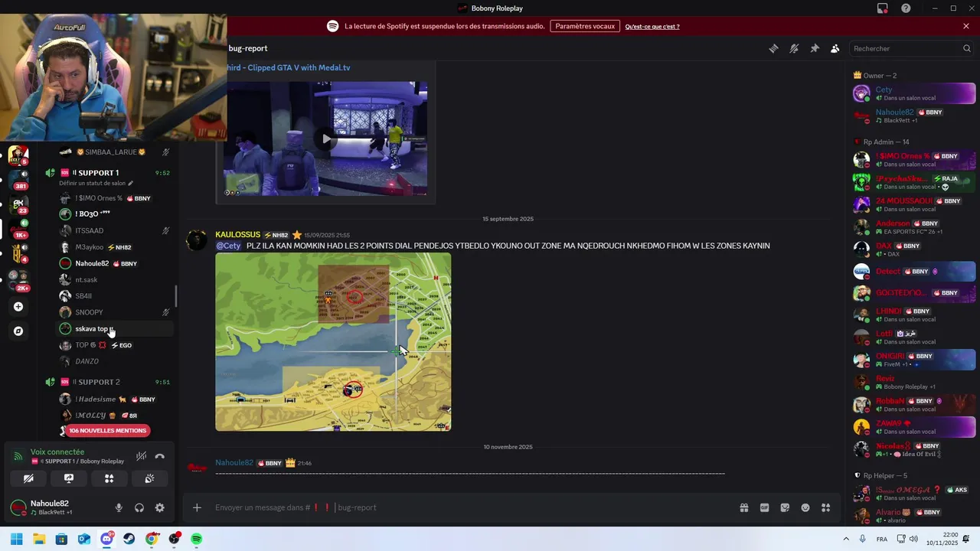980x551 pixels.
Task: Click Windows Start button on taskbar
Action: [x=16, y=539]
